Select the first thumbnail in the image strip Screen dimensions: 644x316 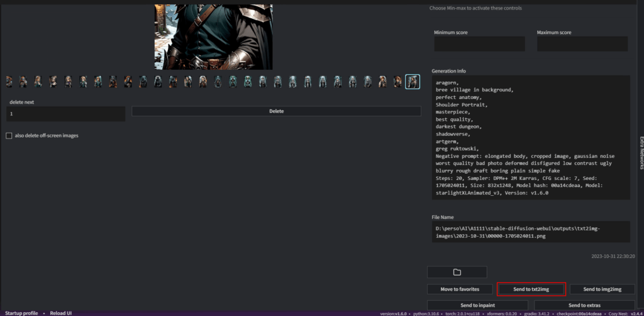coord(9,81)
